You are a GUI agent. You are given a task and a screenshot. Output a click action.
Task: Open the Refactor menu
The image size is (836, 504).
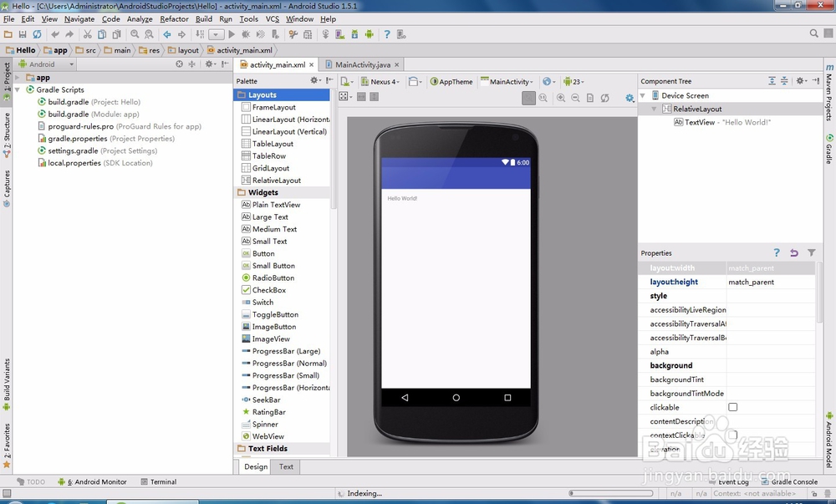tap(174, 18)
